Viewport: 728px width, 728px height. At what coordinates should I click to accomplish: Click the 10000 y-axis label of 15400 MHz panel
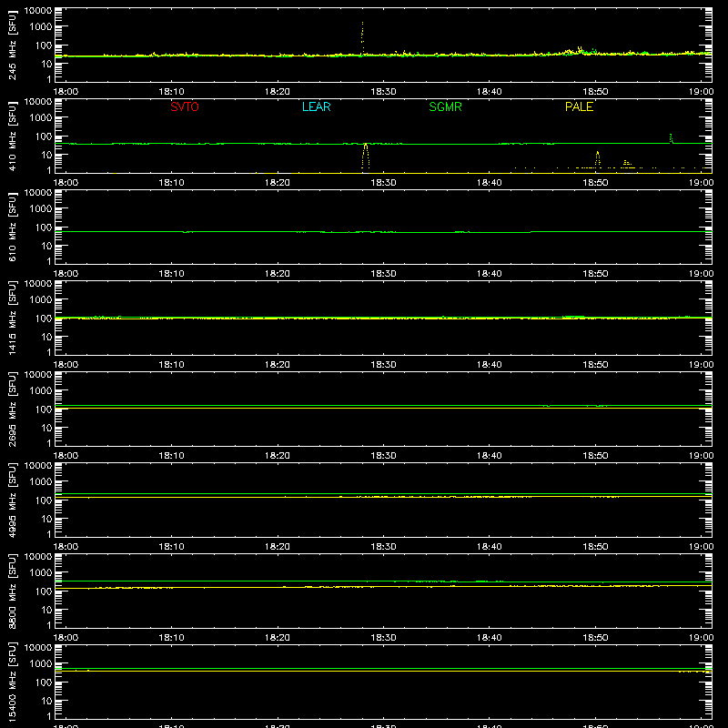point(38,648)
